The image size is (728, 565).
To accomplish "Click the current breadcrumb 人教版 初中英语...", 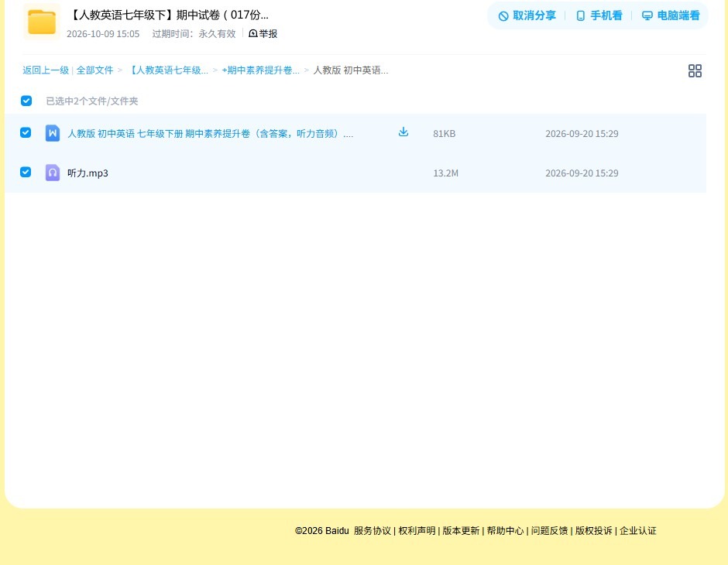I will (x=351, y=70).
